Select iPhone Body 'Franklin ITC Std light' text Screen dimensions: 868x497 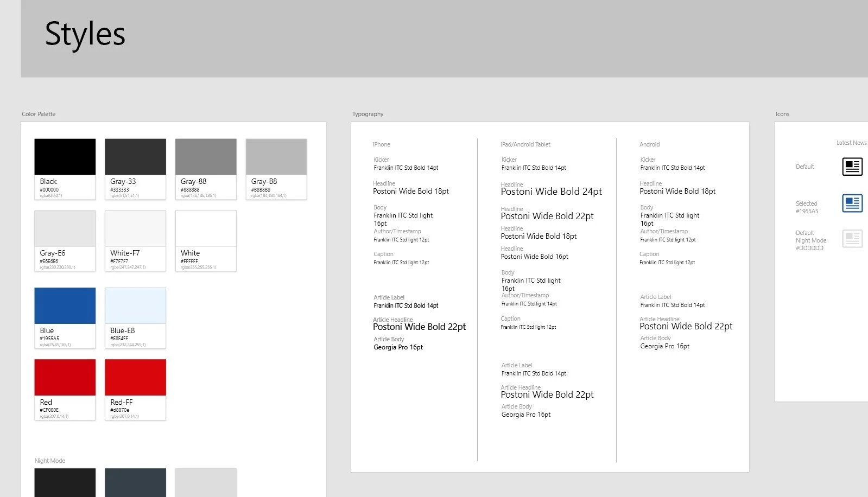coord(403,219)
